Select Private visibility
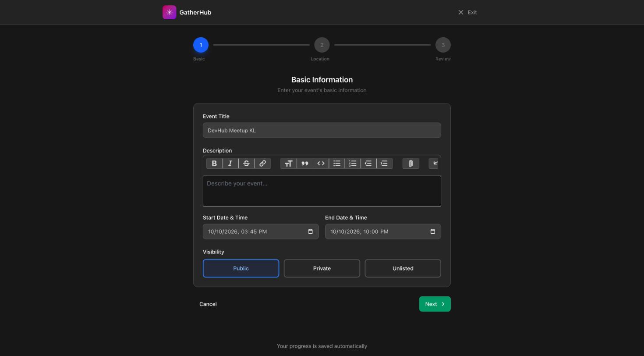Image resolution: width=644 pixels, height=356 pixels. (x=322, y=268)
